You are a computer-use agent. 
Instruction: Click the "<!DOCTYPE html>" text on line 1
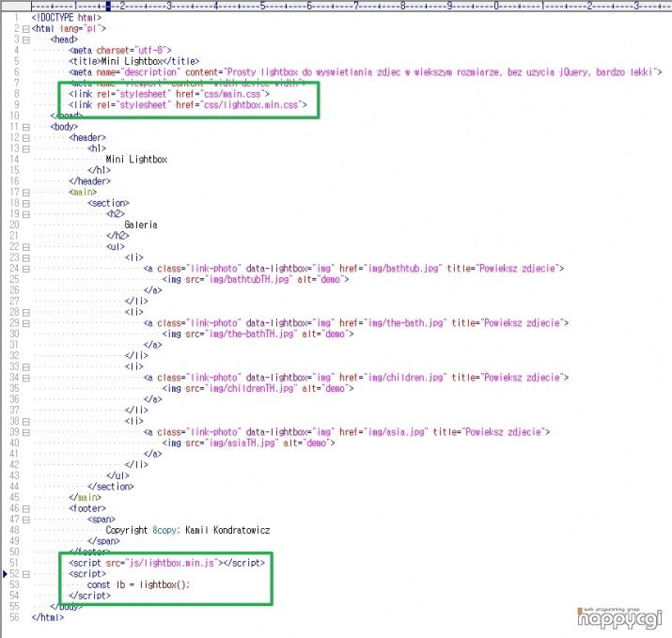[x=67, y=18]
